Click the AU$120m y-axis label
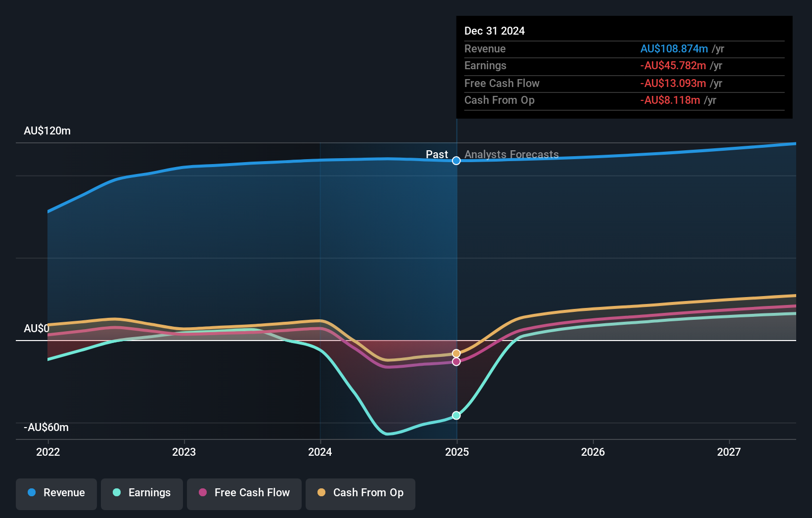 click(47, 131)
